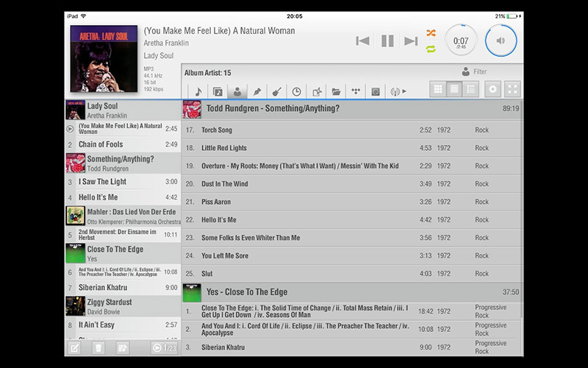This screenshot has height=368, width=588.
Task: Skip to the next track
Action: tap(411, 40)
